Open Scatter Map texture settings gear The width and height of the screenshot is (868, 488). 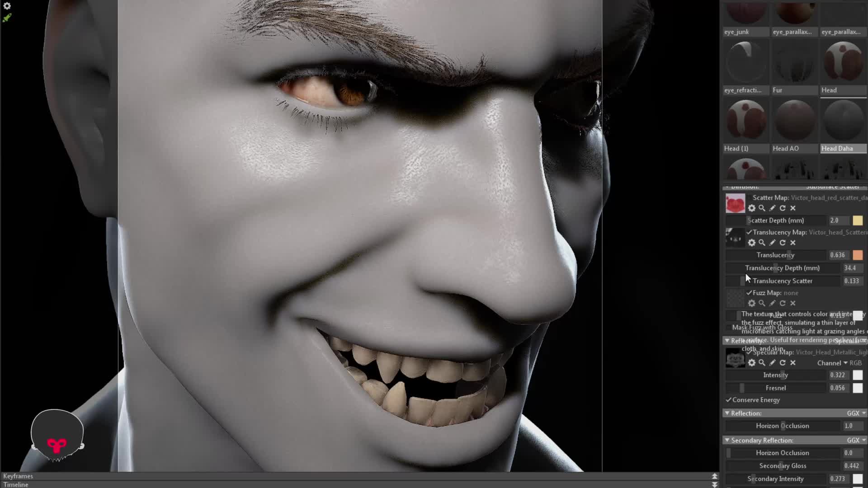pyautogui.click(x=751, y=208)
